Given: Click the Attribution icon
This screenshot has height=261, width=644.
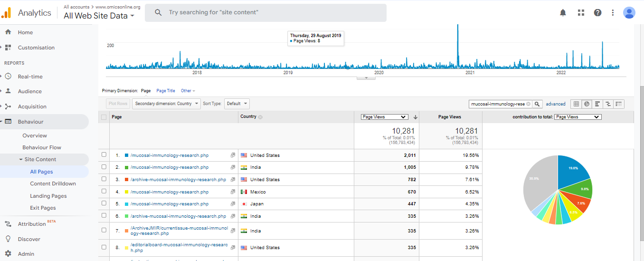Looking at the screenshot, I should click(8, 224).
